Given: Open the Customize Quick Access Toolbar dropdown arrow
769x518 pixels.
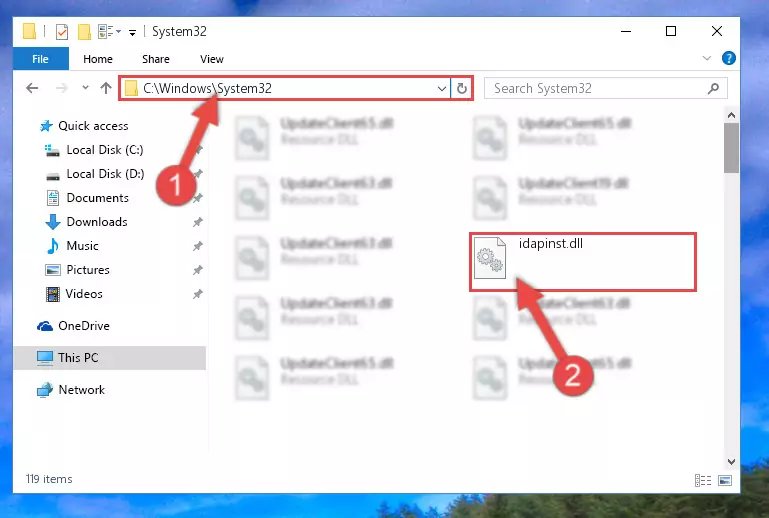Looking at the screenshot, I should click(132, 33).
